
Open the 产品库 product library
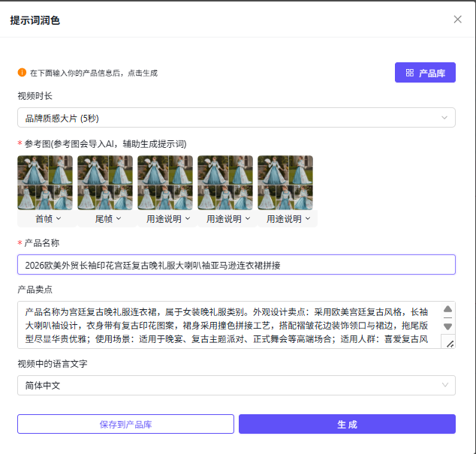click(x=425, y=73)
